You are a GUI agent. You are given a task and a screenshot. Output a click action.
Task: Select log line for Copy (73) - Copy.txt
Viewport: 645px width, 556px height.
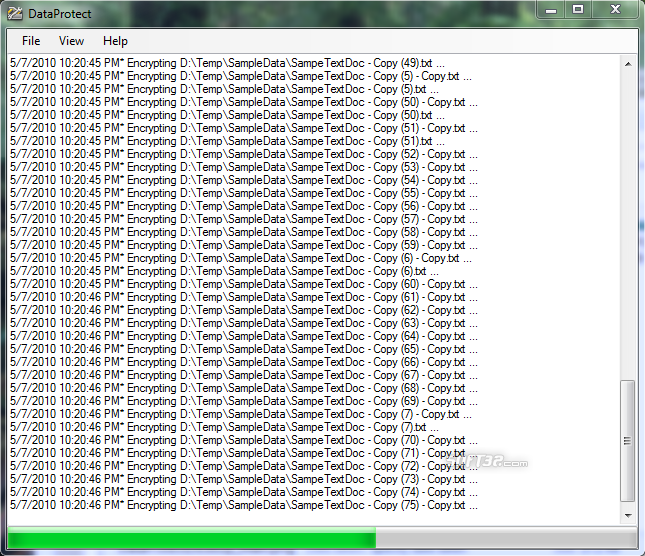point(244,480)
